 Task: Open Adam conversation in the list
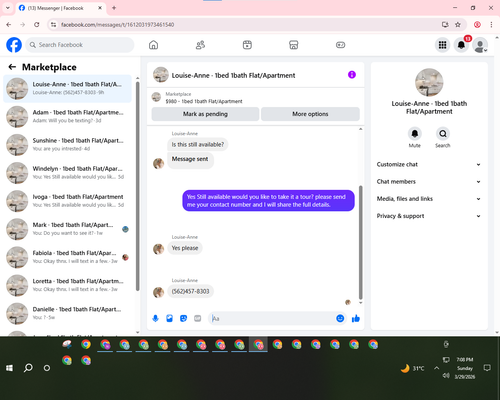(x=67, y=117)
